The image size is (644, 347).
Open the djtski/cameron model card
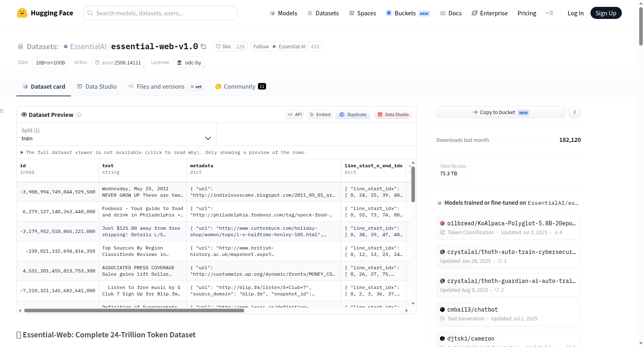tap(508, 339)
